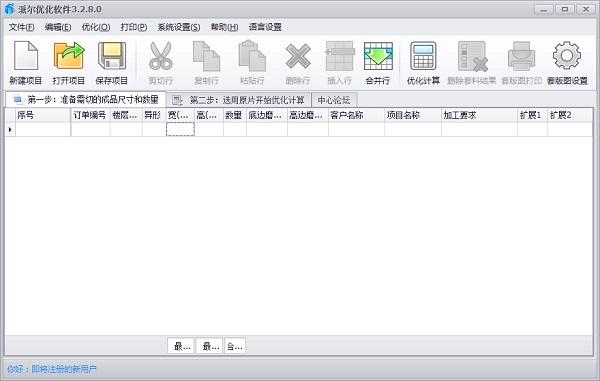
Task: Click the 合... footer total box
Action: tap(235, 346)
